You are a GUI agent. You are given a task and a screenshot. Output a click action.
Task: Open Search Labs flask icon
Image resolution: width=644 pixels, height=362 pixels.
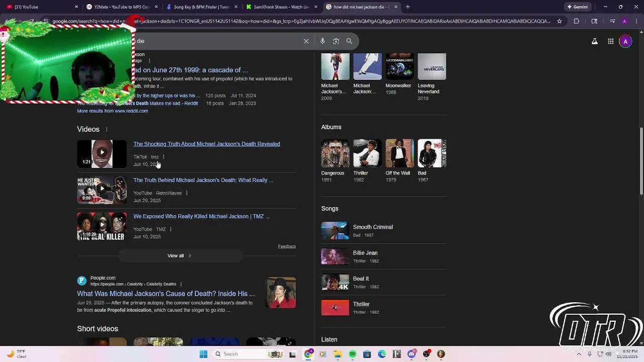coord(595,42)
